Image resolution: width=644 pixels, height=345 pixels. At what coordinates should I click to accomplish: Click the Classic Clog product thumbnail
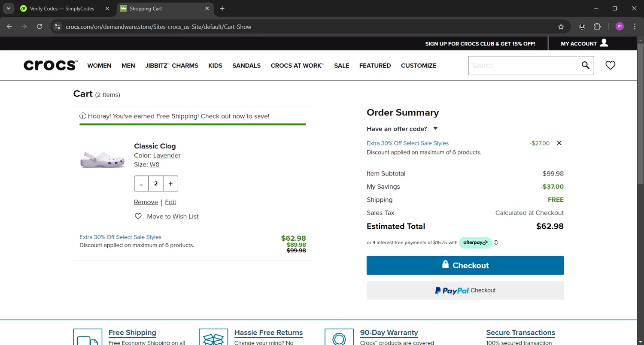102,159
